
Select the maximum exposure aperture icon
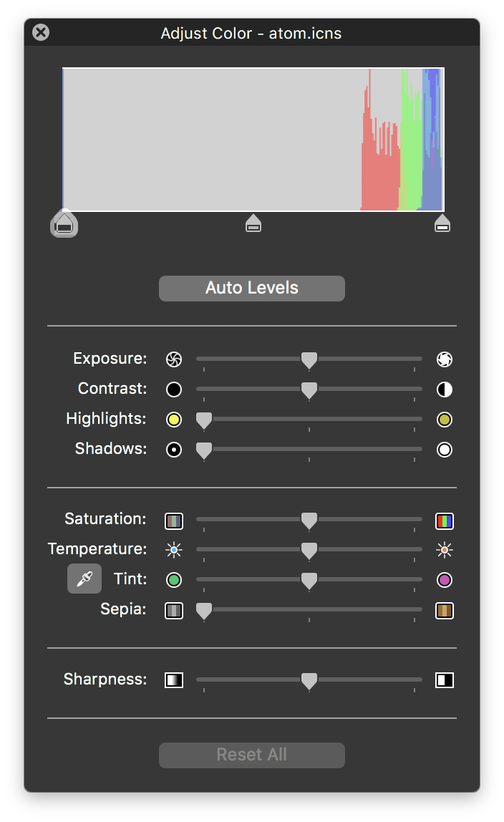(x=444, y=359)
